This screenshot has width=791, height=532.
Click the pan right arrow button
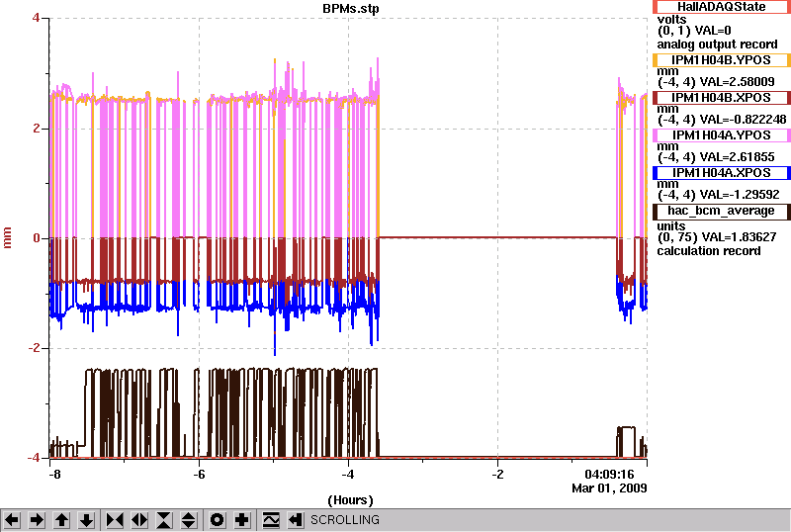click(x=37, y=520)
